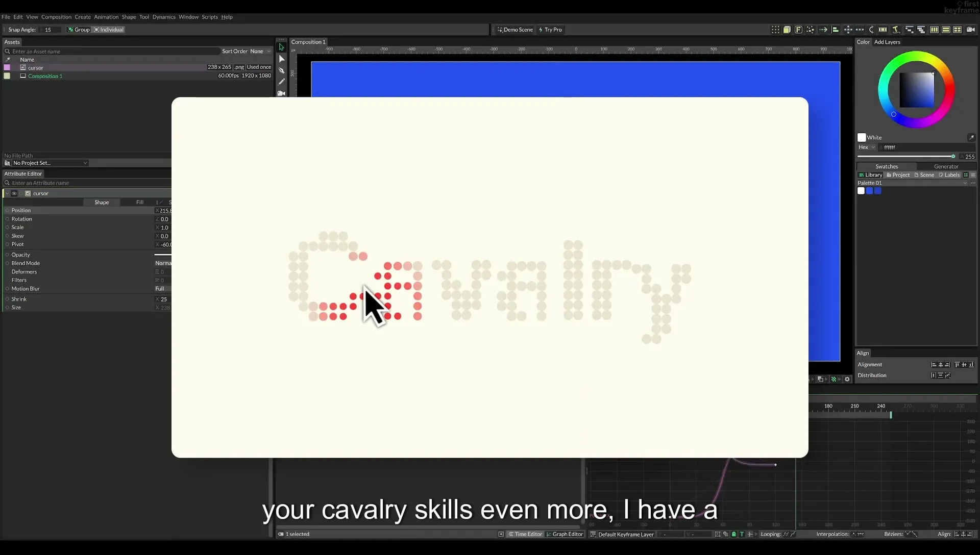980x555 pixels.
Task: Click the dashed arrow icon in top toolbar
Action: point(823,30)
